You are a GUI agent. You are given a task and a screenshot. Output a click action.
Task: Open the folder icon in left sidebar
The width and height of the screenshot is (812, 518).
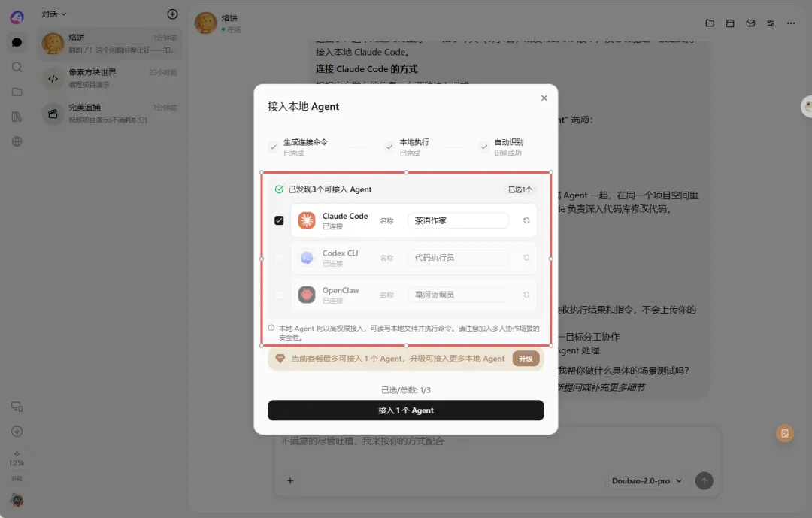pyautogui.click(x=17, y=92)
